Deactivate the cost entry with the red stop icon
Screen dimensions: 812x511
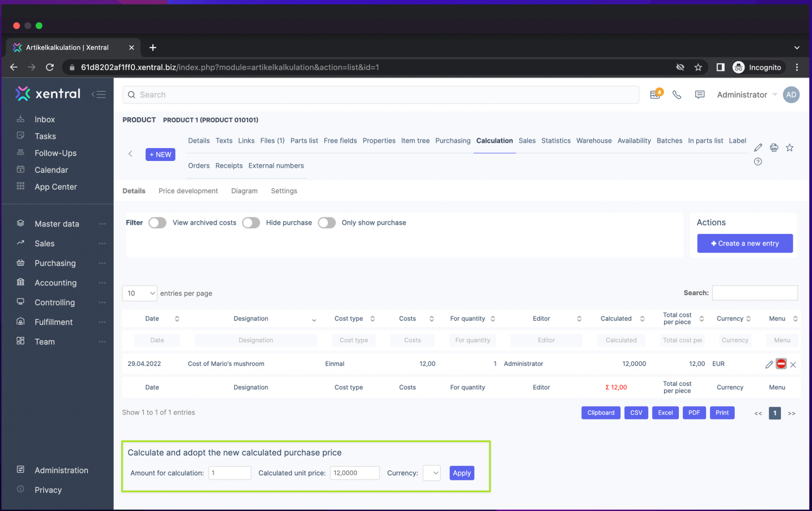[781, 364]
